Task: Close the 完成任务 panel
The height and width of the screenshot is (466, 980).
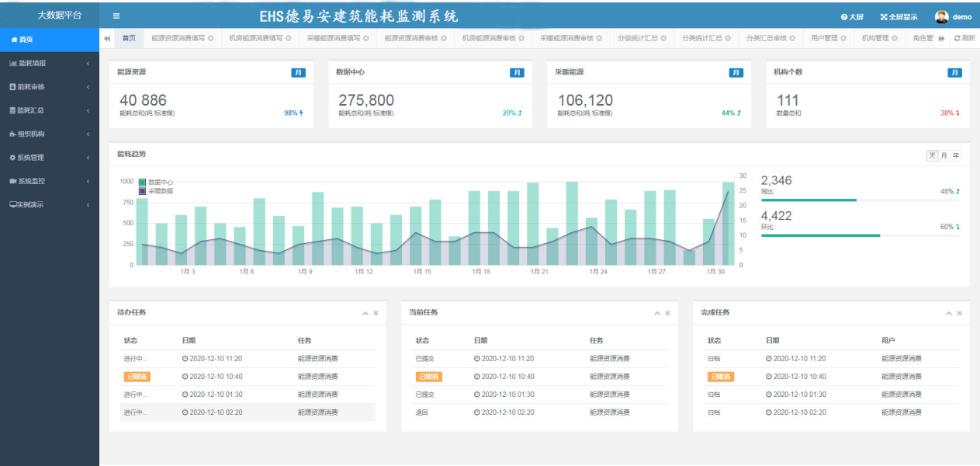Action: point(959,313)
